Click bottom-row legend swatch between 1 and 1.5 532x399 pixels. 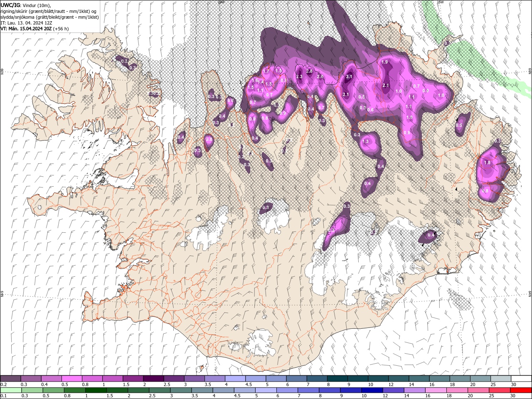click(96, 390)
